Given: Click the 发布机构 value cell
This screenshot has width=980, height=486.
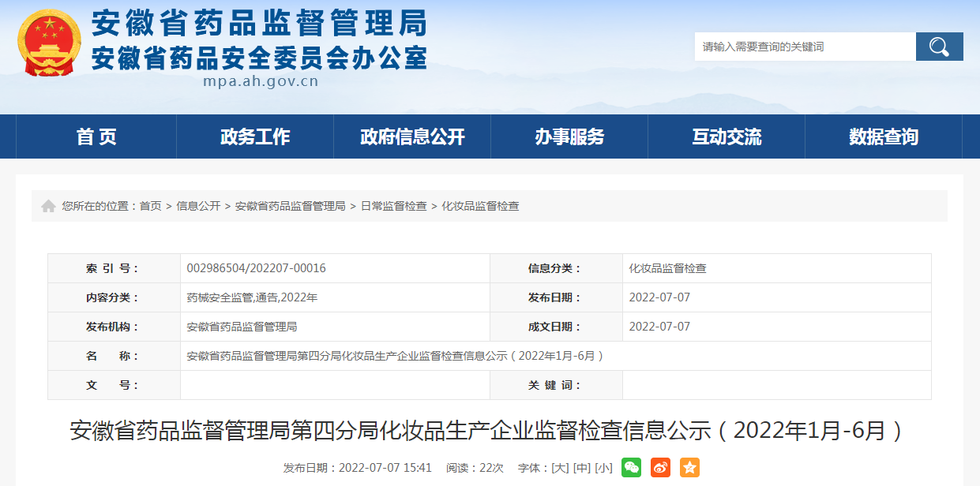Looking at the screenshot, I should pyautogui.click(x=335, y=327).
